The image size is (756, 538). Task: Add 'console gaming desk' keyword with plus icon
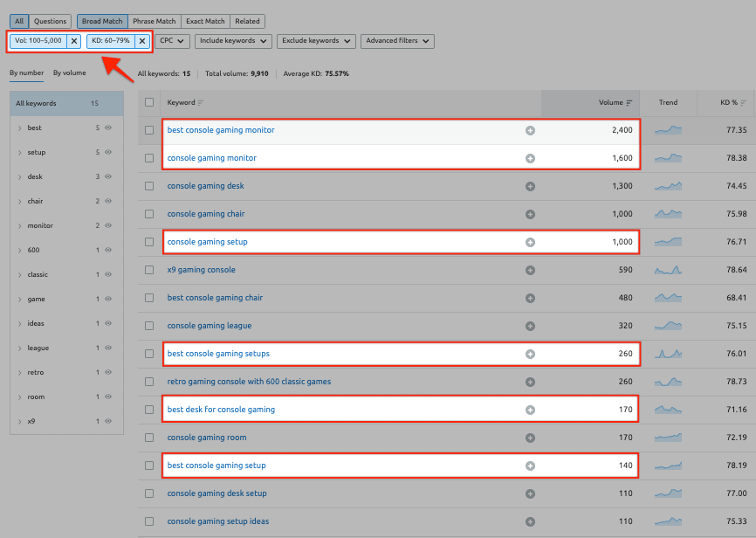point(530,186)
